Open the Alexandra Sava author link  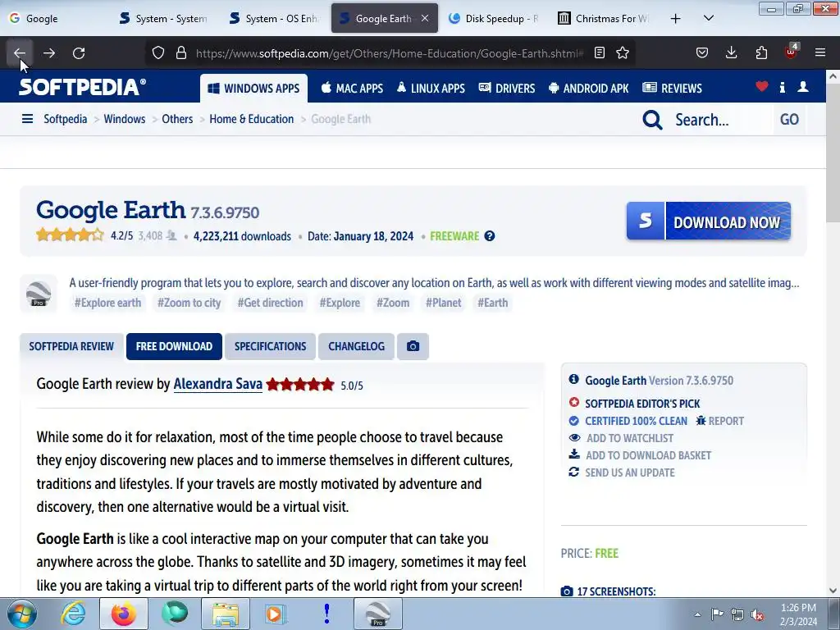coord(218,384)
